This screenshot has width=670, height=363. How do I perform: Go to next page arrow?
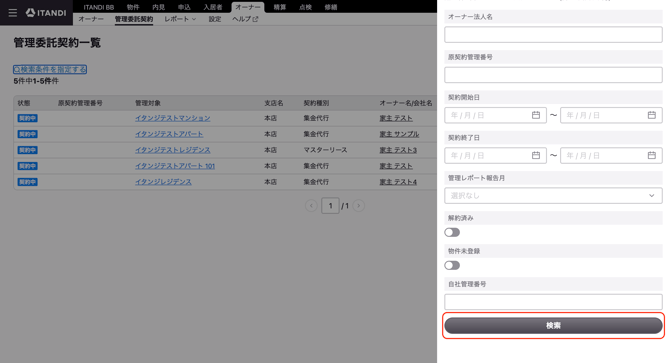click(359, 206)
